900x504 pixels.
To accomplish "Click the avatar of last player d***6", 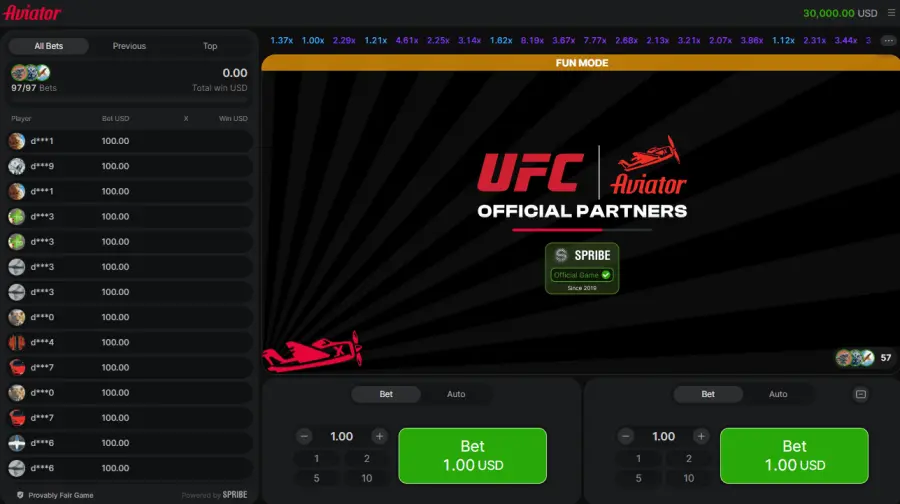I will tap(17, 468).
